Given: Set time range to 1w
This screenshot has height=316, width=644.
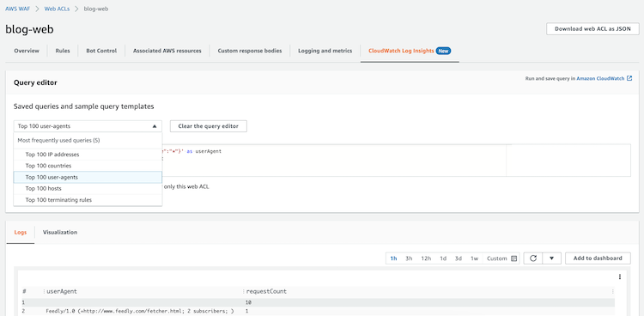Looking at the screenshot, I should tap(474, 258).
